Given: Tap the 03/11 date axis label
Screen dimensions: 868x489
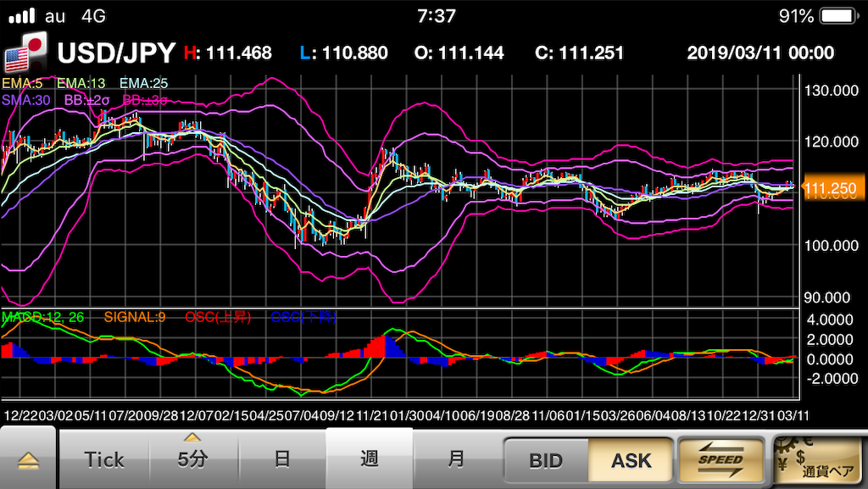Looking at the screenshot, I should pos(793,416).
